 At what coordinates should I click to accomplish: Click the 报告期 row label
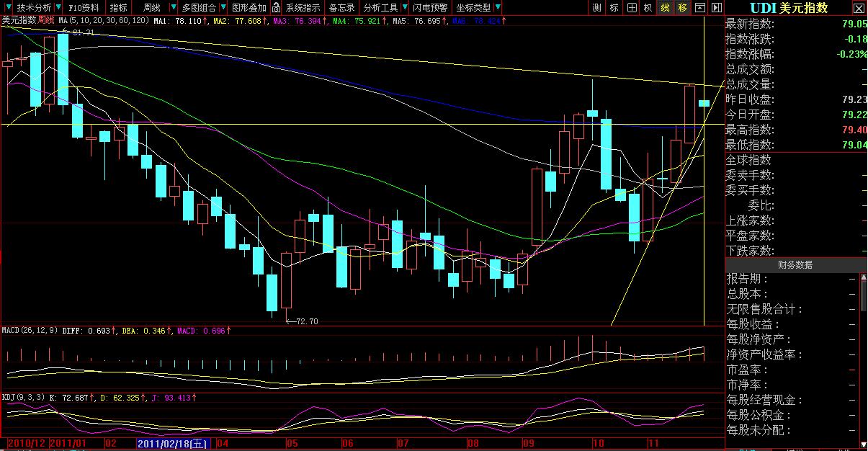[748, 279]
